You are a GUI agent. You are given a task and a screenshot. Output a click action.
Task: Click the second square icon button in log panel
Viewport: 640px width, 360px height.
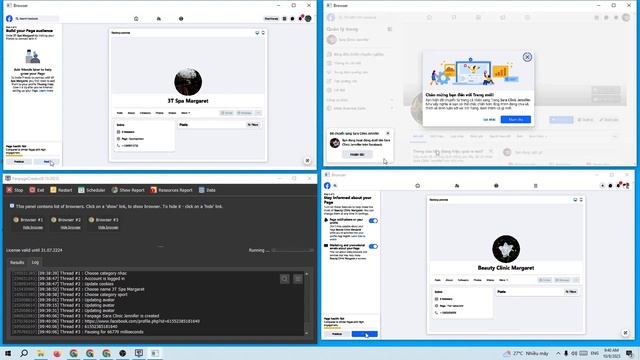click(x=298, y=279)
